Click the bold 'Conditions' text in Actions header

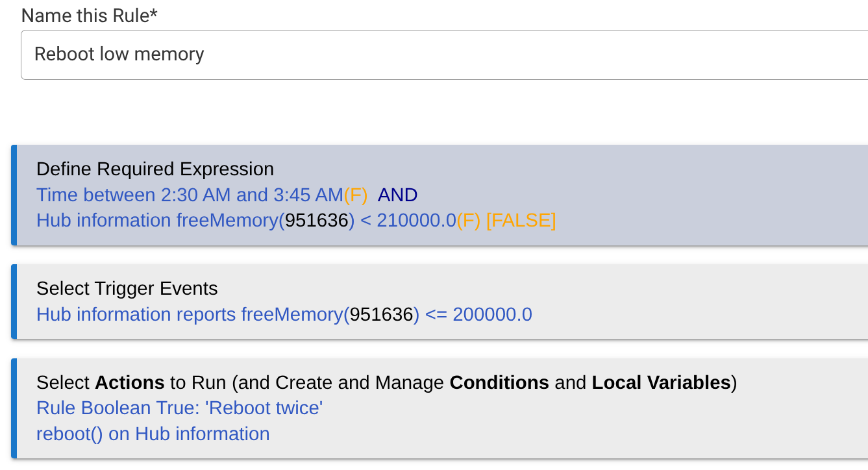499,383
